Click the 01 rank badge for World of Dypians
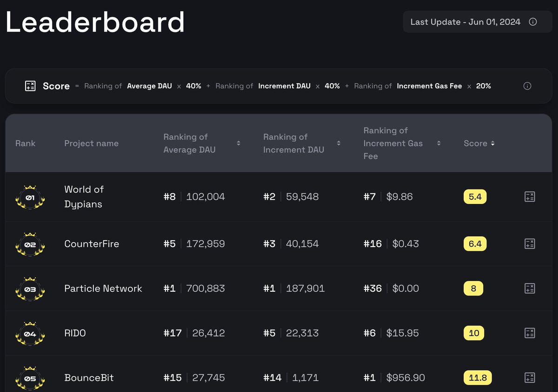 pos(30,197)
